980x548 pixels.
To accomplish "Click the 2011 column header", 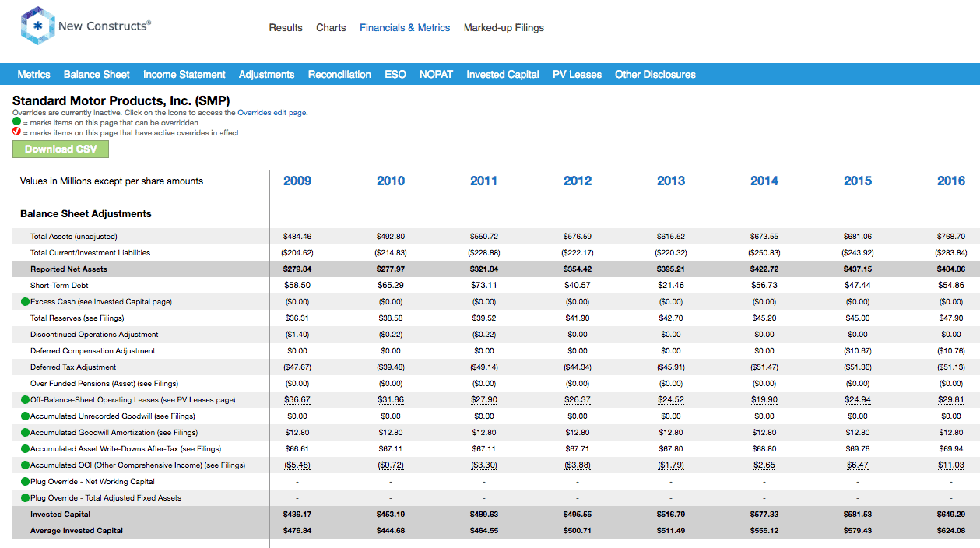I will tap(484, 181).
